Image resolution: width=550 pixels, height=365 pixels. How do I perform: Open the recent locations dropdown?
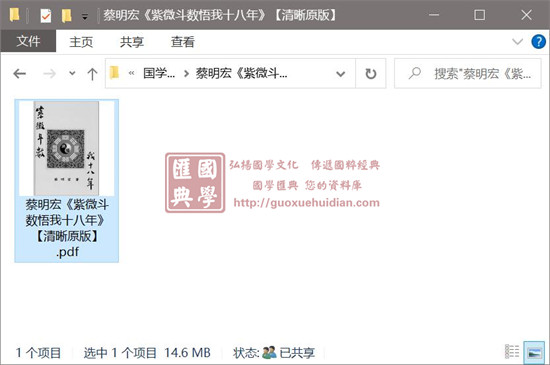pyautogui.click(x=72, y=74)
